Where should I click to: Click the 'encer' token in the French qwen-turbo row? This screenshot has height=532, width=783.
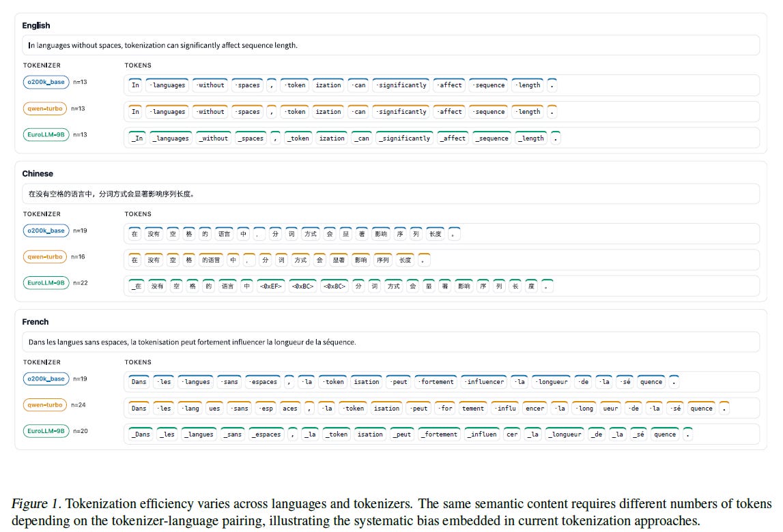click(535, 409)
